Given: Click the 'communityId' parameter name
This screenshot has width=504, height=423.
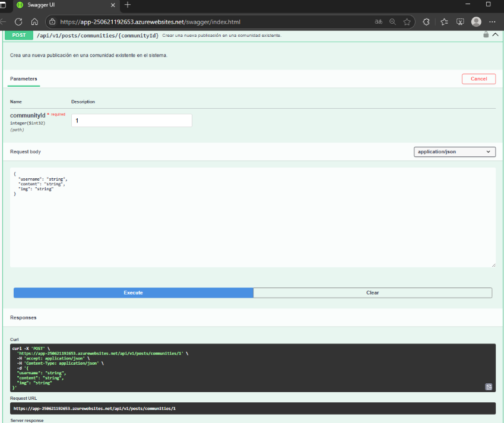Looking at the screenshot, I should [28, 115].
